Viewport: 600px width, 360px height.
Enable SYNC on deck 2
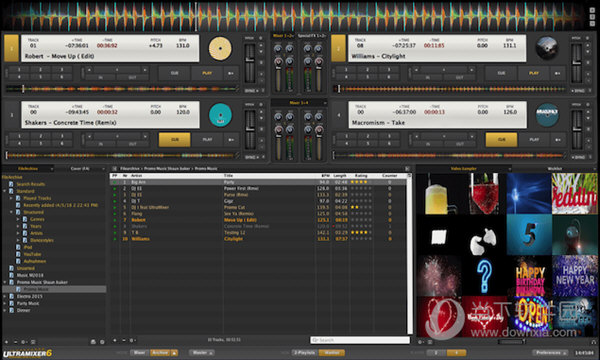pos(577,91)
